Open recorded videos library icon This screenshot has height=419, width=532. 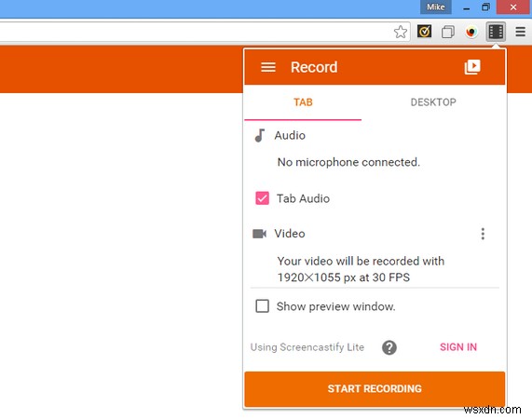472,67
